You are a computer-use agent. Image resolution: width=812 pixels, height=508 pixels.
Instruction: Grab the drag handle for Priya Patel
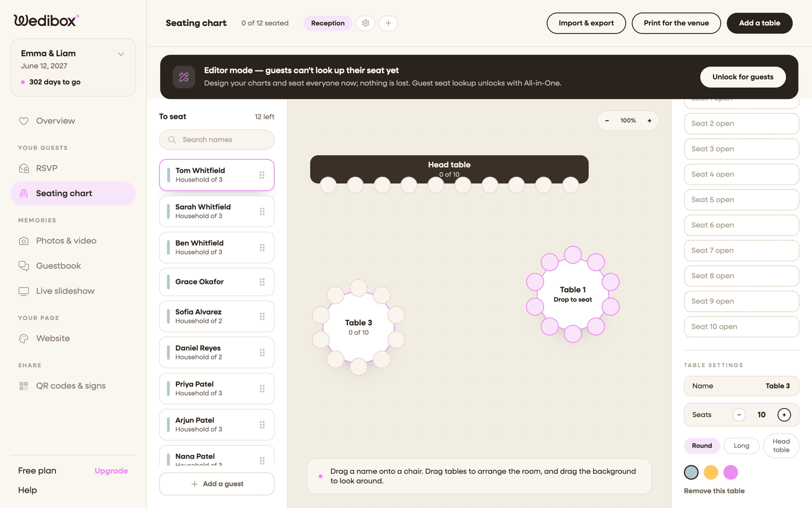262,389
